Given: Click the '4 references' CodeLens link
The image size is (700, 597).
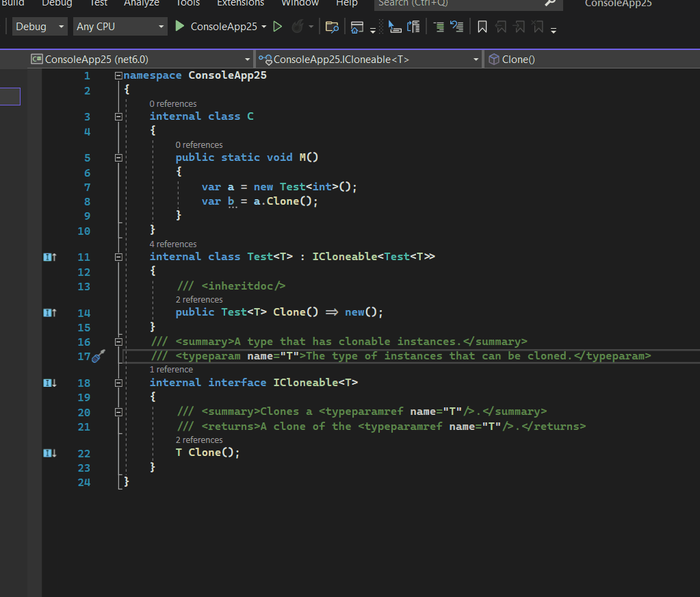Looking at the screenshot, I should [x=172, y=244].
